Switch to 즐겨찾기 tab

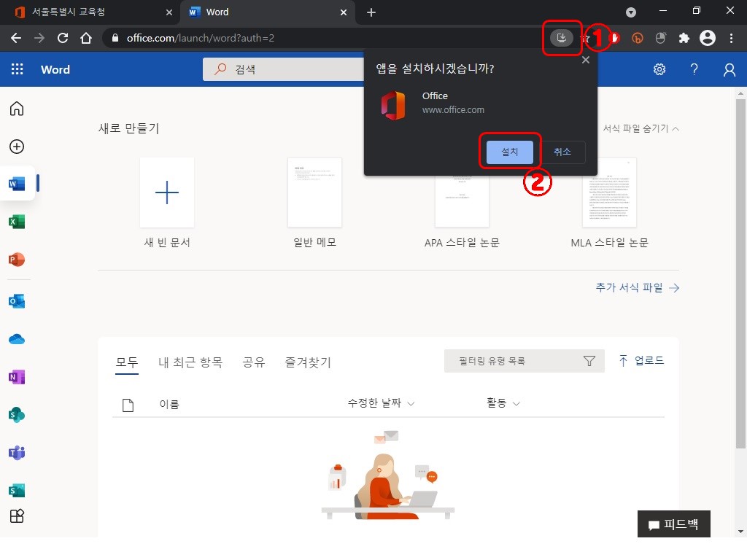click(x=308, y=362)
